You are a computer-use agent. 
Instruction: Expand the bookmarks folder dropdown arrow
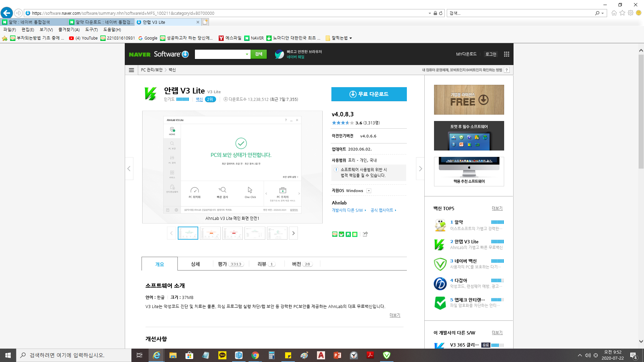351,38
